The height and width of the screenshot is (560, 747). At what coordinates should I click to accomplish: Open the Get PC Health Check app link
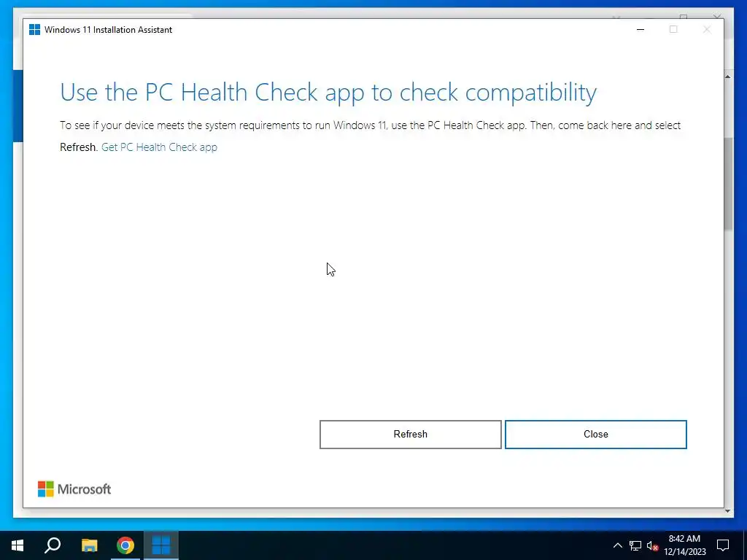[159, 147]
